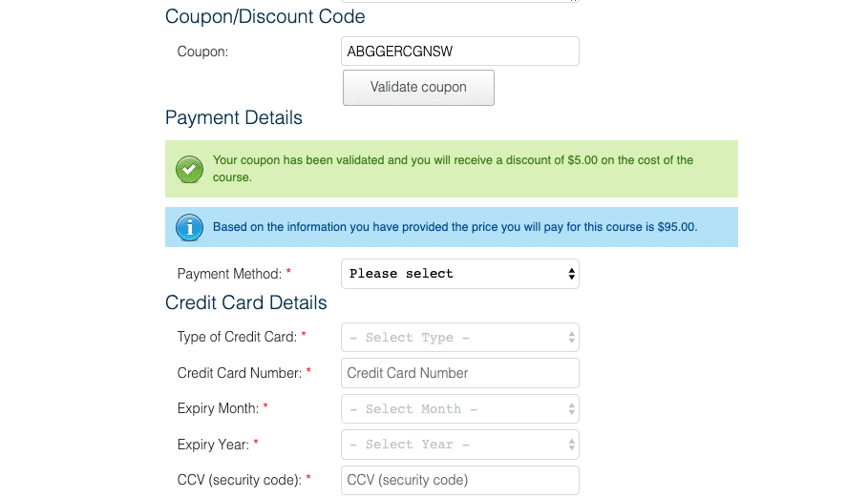
Task: Click the Credit Card Number label
Action: (x=239, y=373)
